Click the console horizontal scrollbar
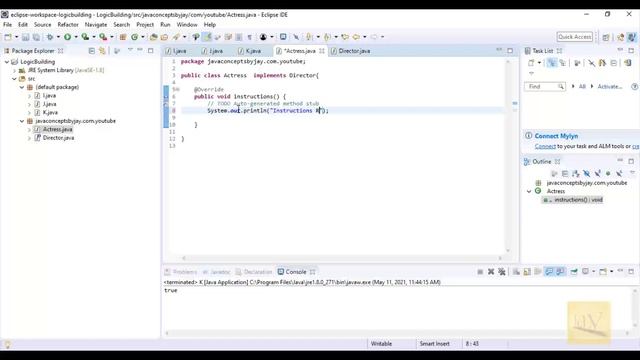 397,333
